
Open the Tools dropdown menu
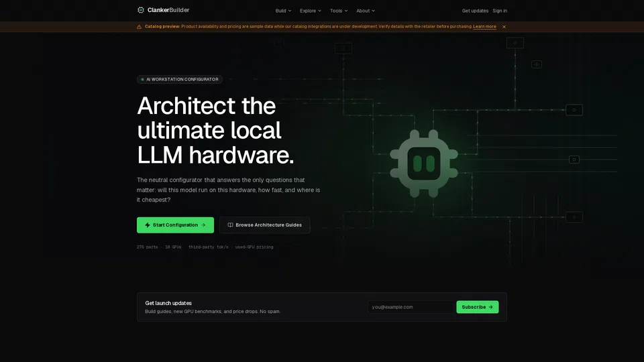click(338, 11)
